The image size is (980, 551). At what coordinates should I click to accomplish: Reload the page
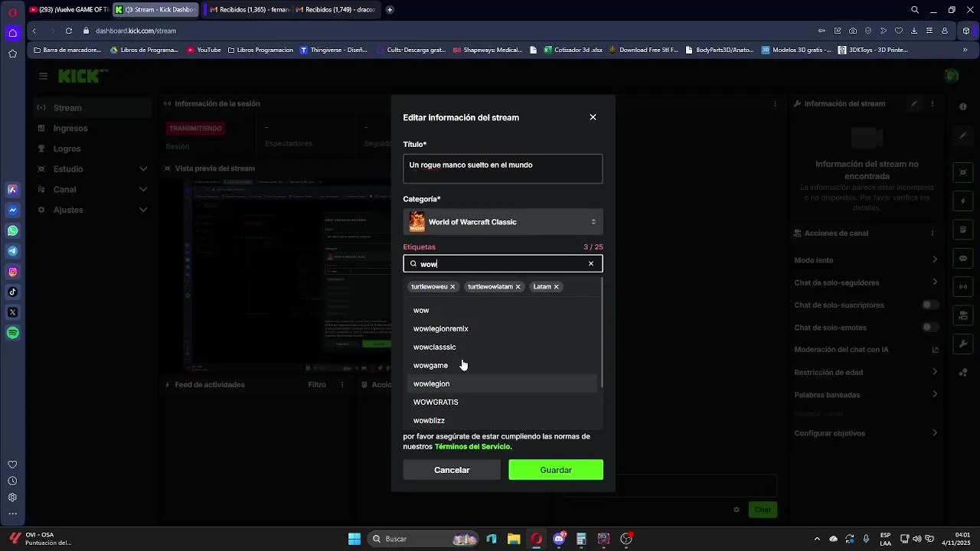[x=68, y=31]
